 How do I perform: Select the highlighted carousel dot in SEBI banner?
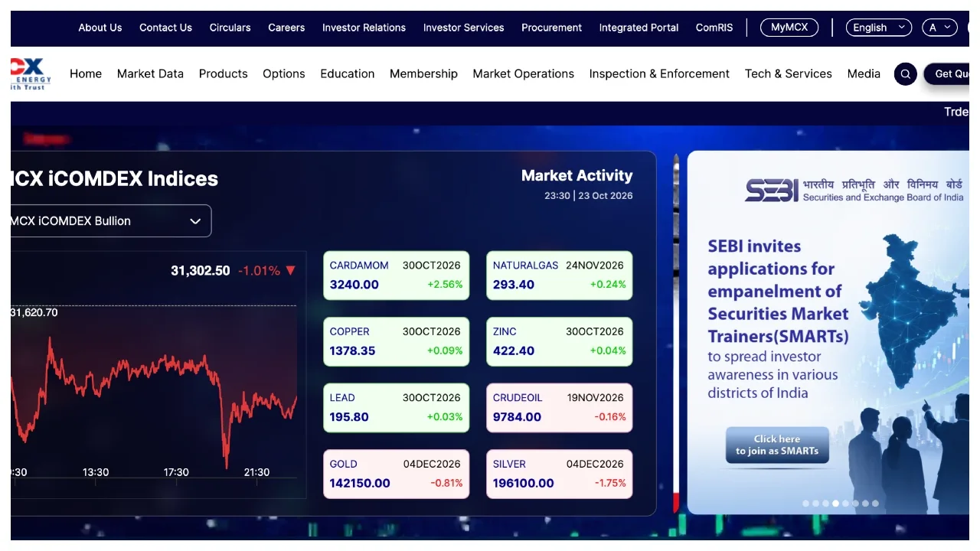pyautogui.click(x=835, y=504)
